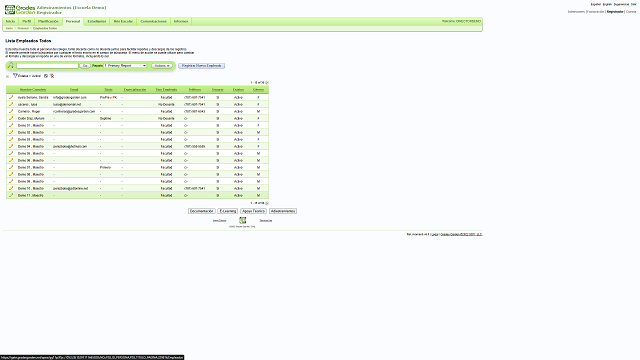Viewport: 640px width, 360px height.
Task: Click the pencil icon of the third table row
Action: 11,111
